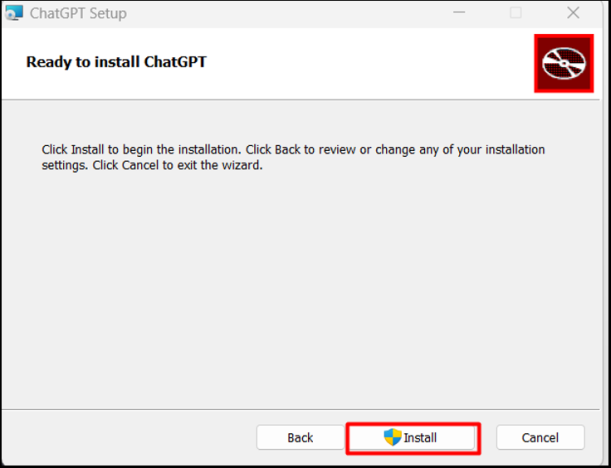The width and height of the screenshot is (611, 468).
Task: Click the ChatGPT Setup title bar icon
Action: tap(14, 14)
